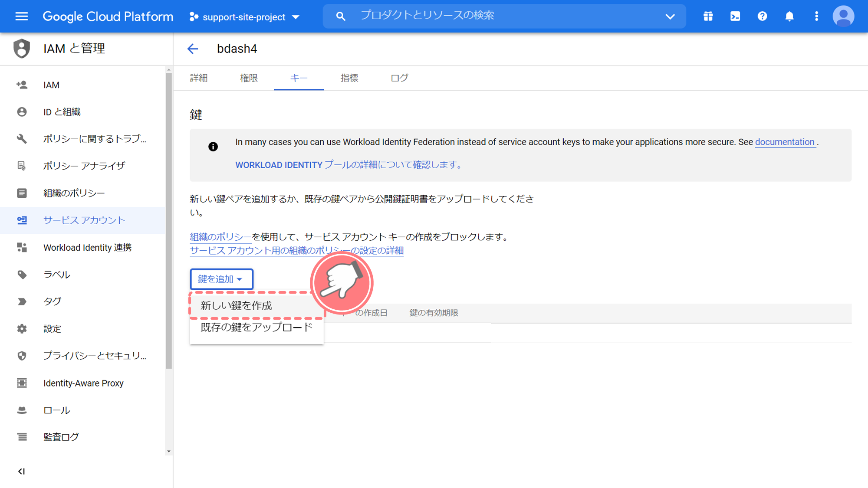Click the タグ arrow-shaped icon
Image resolution: width=868 pixels, height=488 pixels.
[22, 301]
